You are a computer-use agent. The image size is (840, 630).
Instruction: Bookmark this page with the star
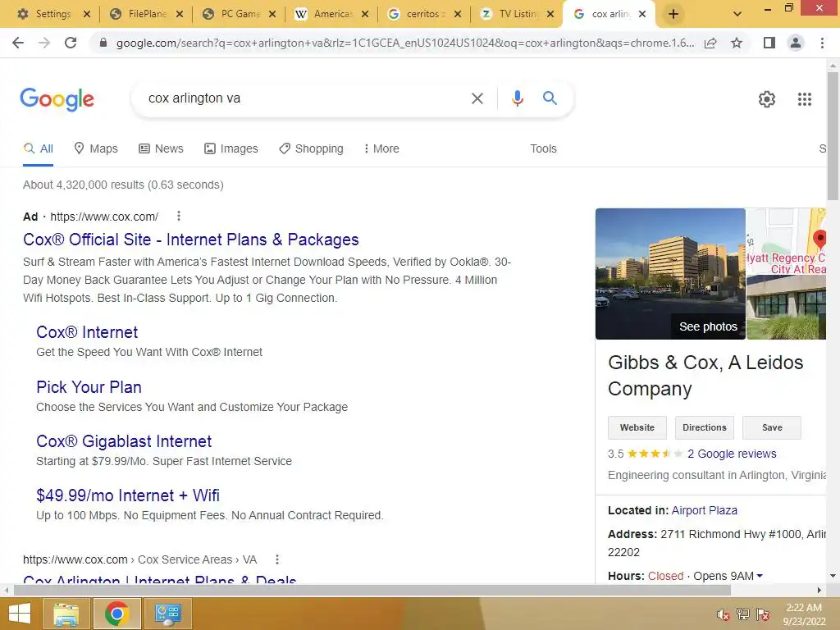coord(737,43)
